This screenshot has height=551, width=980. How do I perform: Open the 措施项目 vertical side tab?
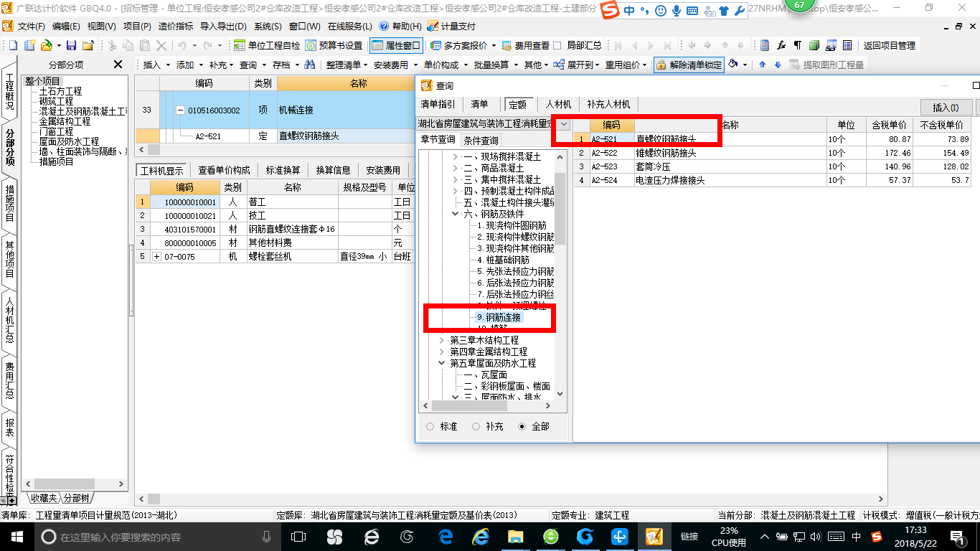pyautogui.click(x=10, y=203)
